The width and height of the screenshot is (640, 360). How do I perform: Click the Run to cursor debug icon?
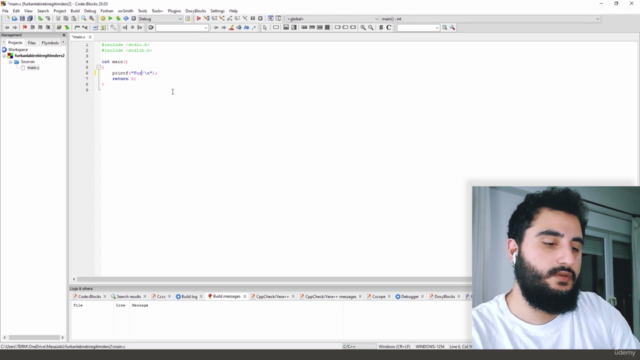pyautogui.click(x=207, y=18)
